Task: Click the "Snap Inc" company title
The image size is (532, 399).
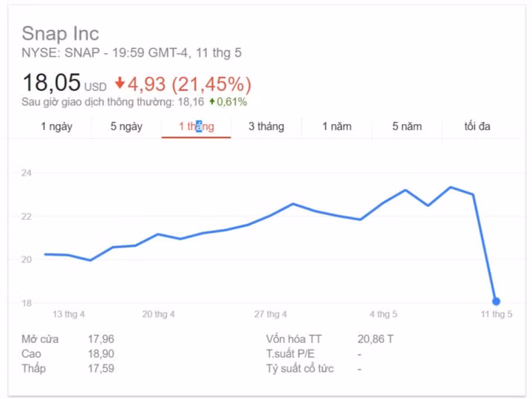Action: point(60,34)
